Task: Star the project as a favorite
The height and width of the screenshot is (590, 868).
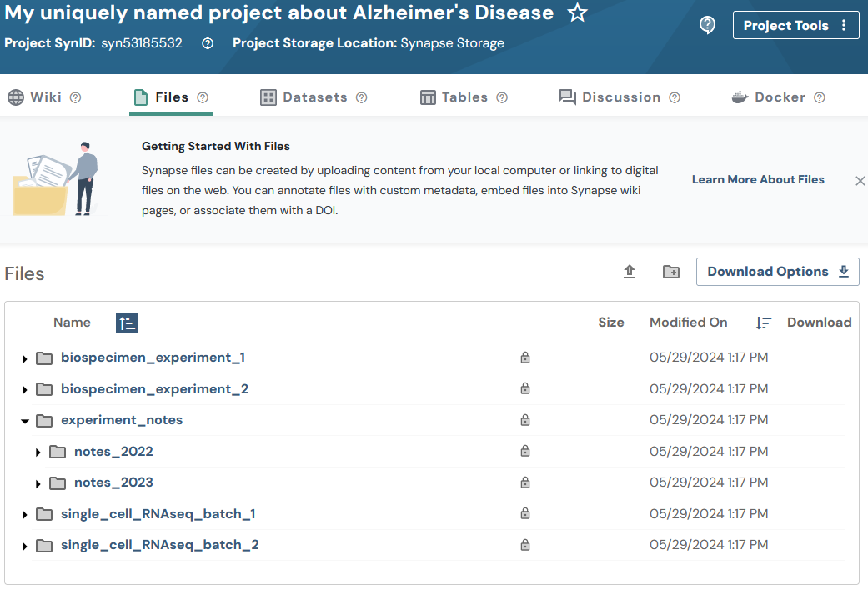Action: tap(578, 13)
